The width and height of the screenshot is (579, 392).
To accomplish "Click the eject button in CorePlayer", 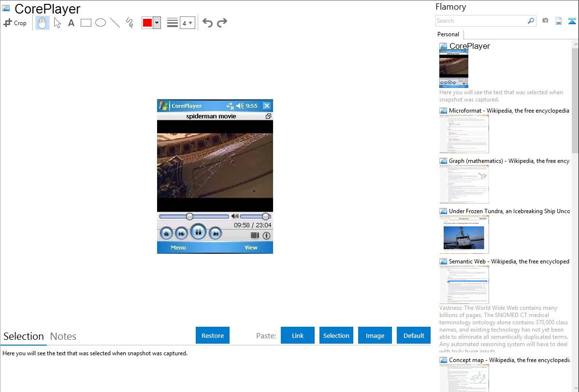I will point(166,233).
